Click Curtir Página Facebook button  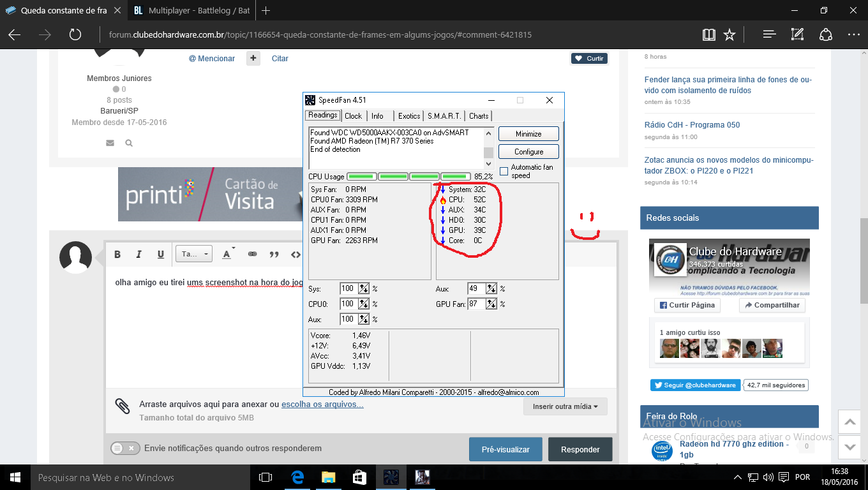687,305
